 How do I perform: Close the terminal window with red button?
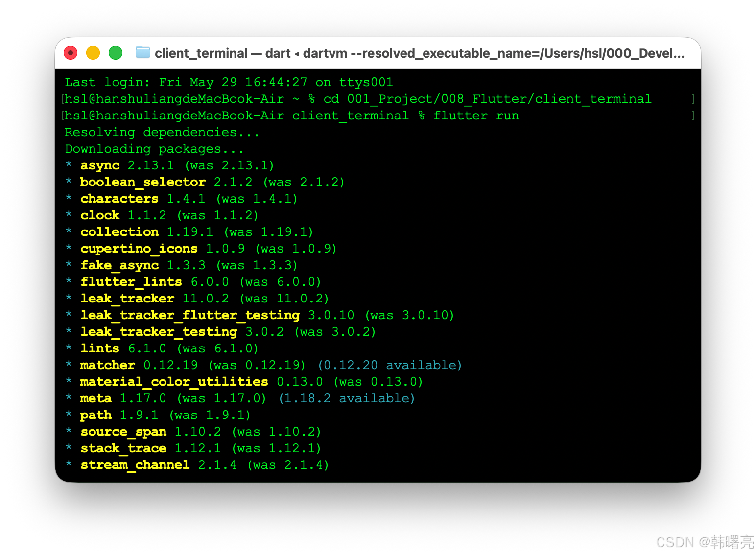(71, 53)
